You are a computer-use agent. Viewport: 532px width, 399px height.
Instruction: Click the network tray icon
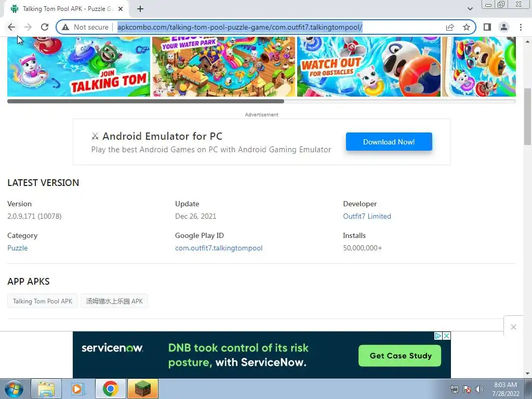454,389
